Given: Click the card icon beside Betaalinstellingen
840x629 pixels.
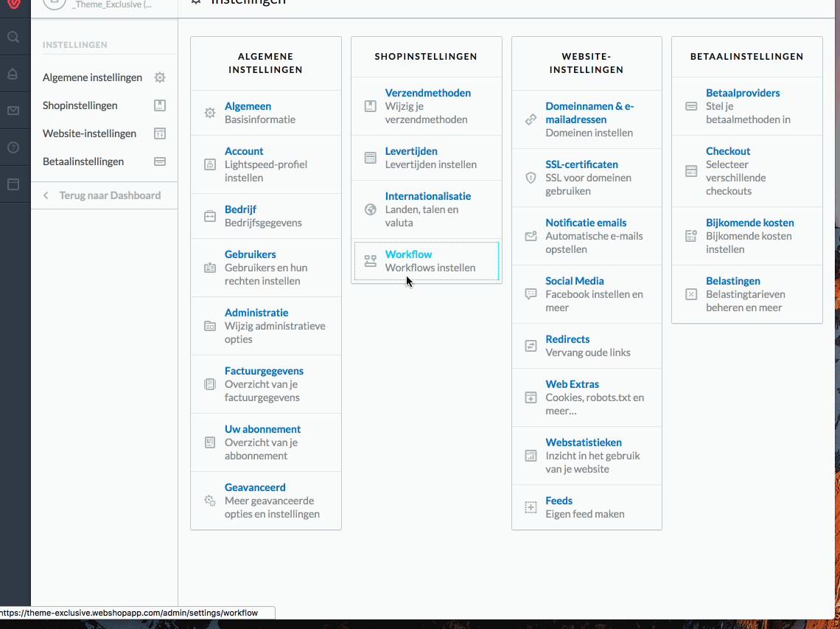Looking at the screenshot, I should click(160, 161).
